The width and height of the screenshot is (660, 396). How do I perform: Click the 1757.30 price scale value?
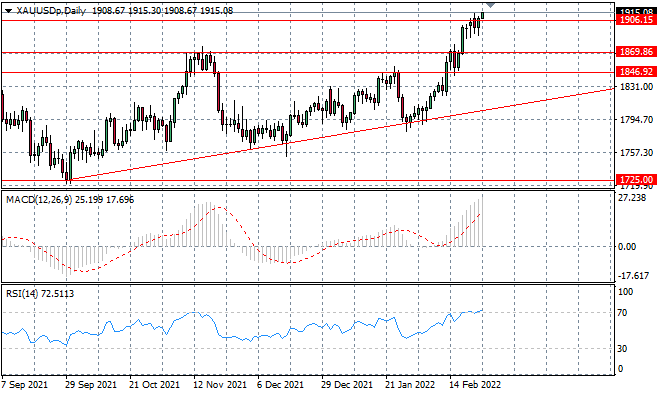coord(637,152)
